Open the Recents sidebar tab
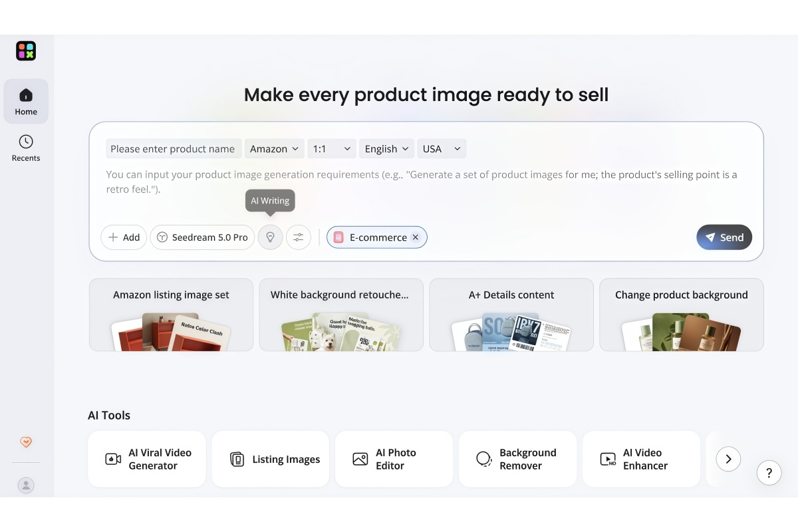 pyautogui.click(x=26, y=148)
